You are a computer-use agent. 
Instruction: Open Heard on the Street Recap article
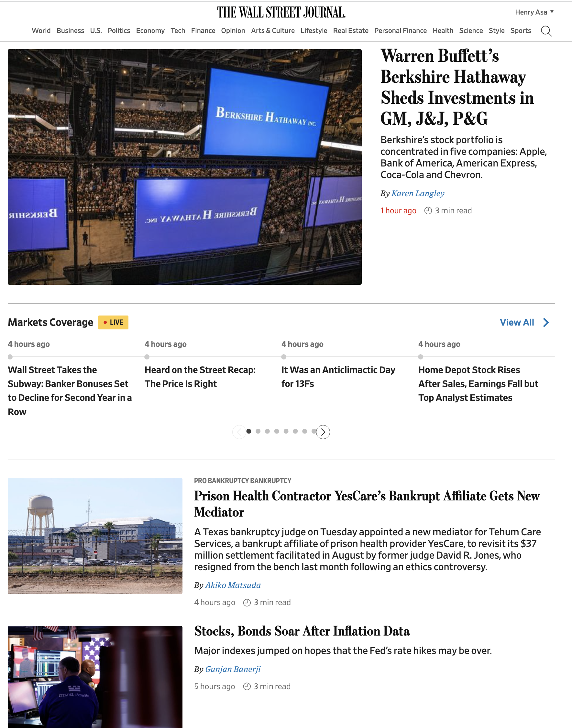(200, 377)
